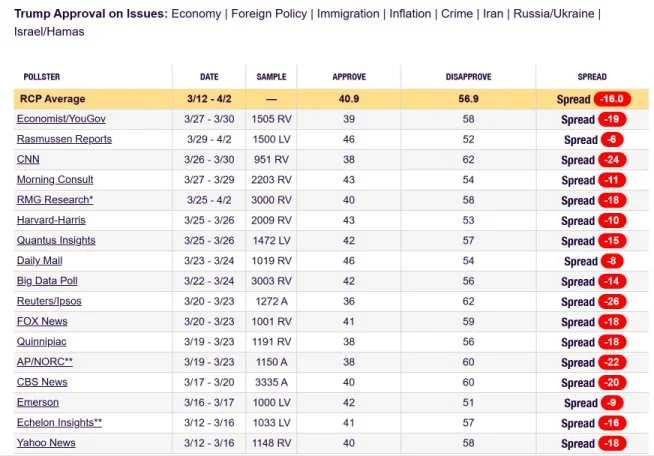Click the Reuters/Ipsos approve value 36

click(349, 301)
